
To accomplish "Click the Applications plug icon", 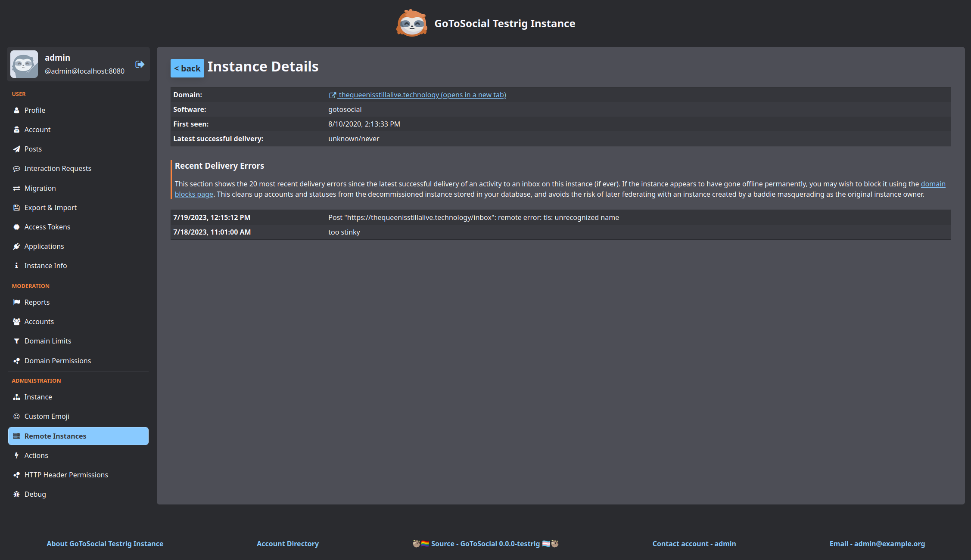I will pos(16,246).
